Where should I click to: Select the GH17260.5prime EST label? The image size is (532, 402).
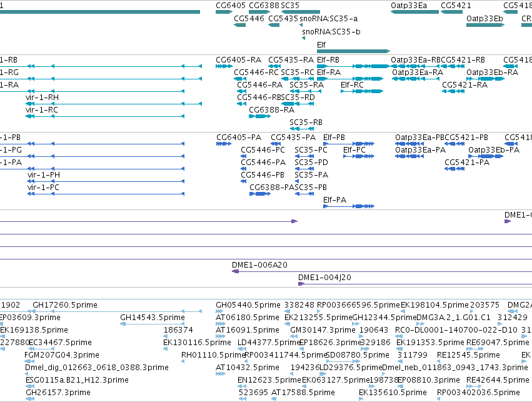tap(65, 305)
